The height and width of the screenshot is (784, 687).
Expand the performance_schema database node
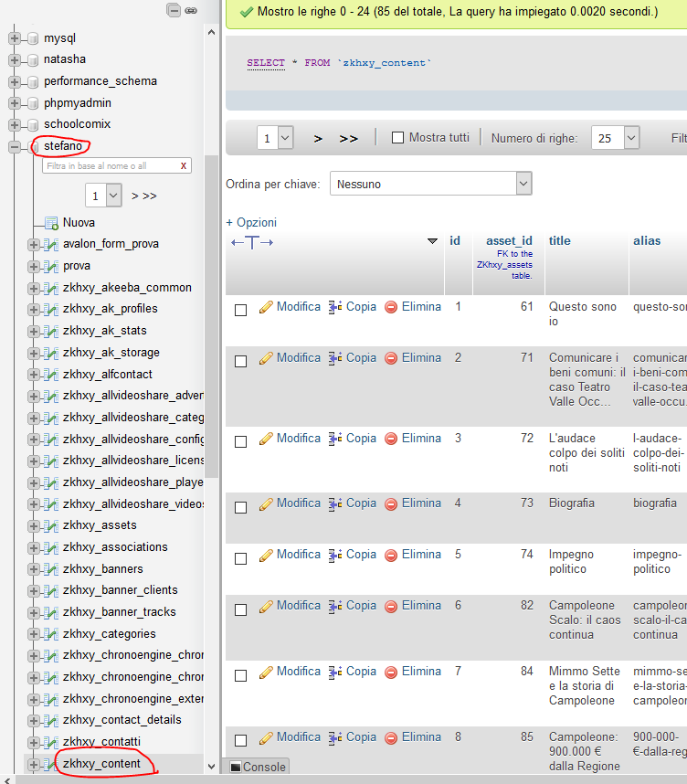(15, 81)
